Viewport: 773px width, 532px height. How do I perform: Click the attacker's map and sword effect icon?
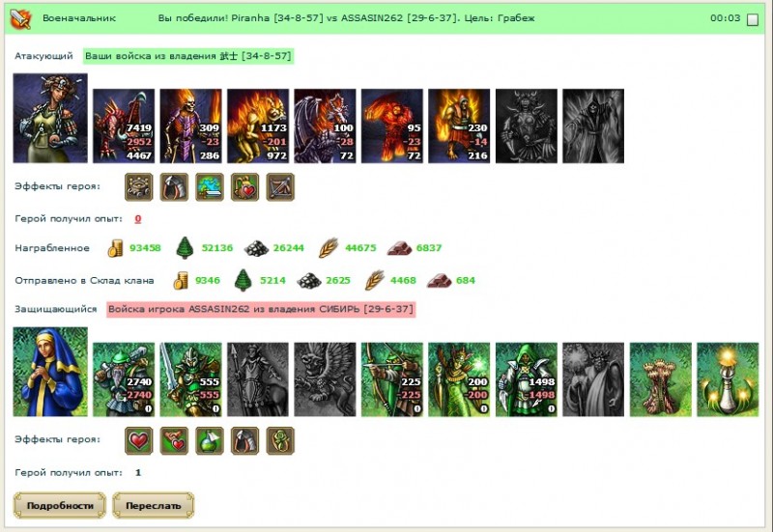[x=210, y=186]
